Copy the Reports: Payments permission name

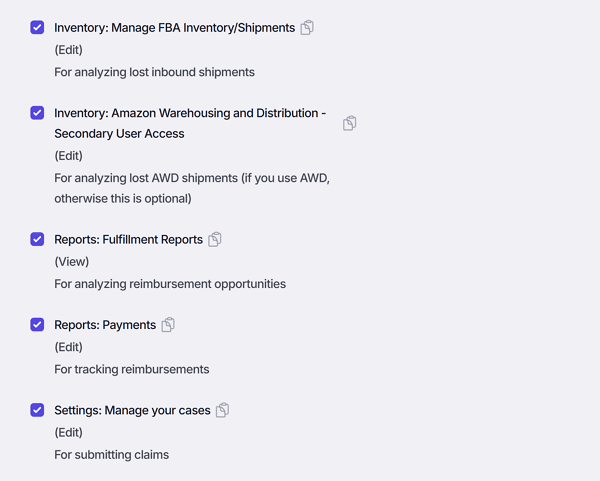[x=168, y=325]
